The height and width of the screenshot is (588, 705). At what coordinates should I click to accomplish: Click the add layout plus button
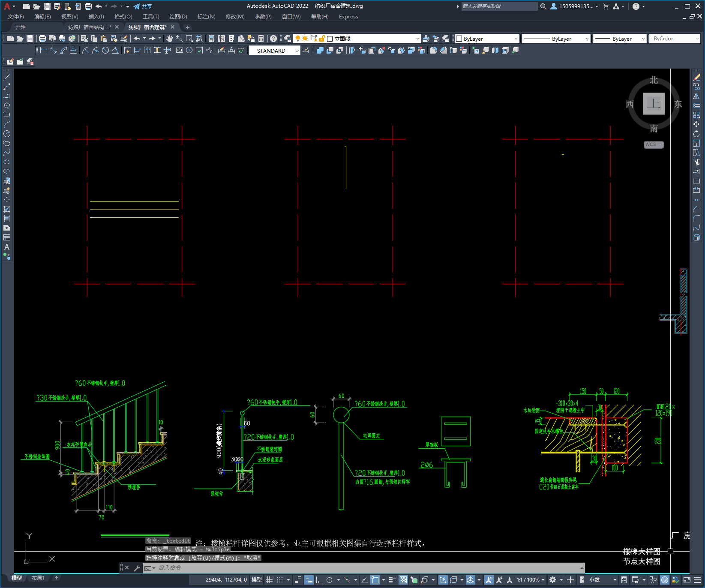[56, 578]
